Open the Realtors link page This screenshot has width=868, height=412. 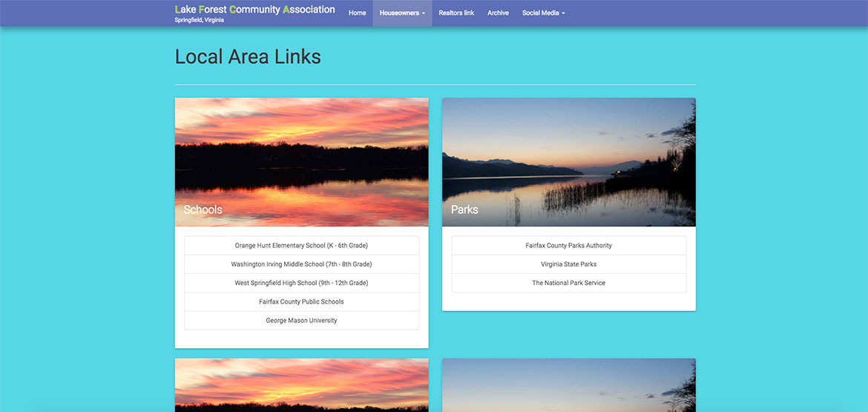[x=456, y=13]
